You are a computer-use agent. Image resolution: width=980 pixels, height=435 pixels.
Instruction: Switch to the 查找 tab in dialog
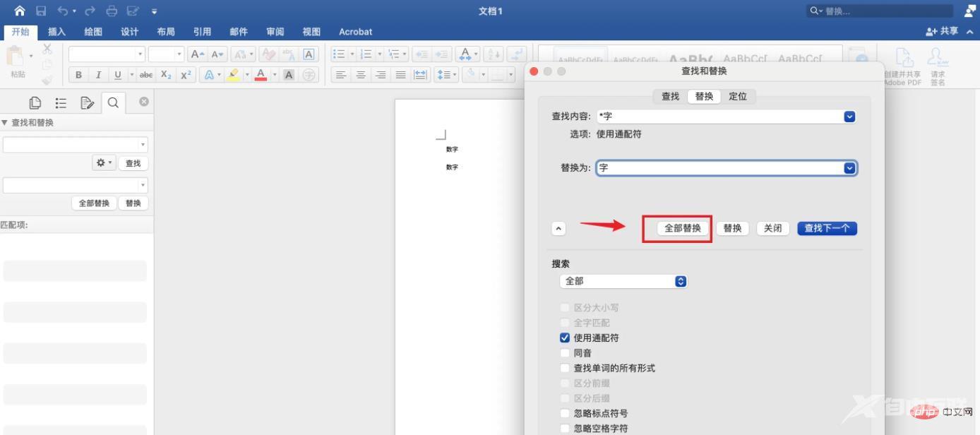(x=670, y=97)
